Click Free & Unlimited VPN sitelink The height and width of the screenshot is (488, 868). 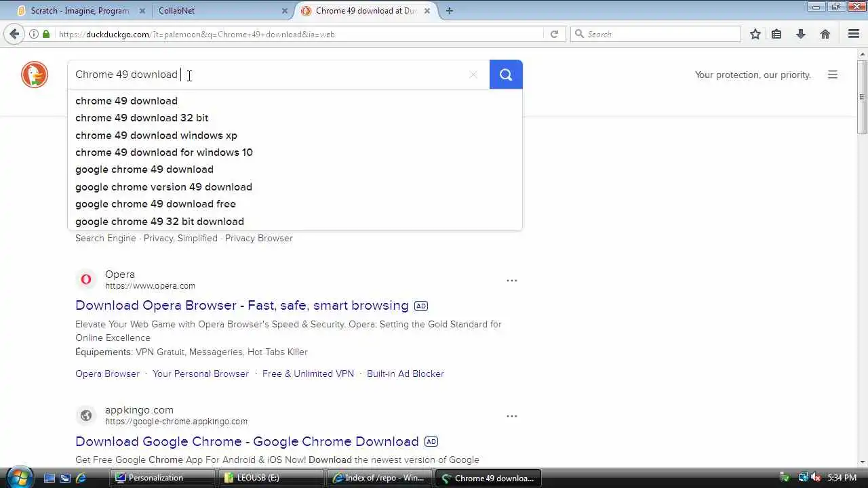(308, 374)
